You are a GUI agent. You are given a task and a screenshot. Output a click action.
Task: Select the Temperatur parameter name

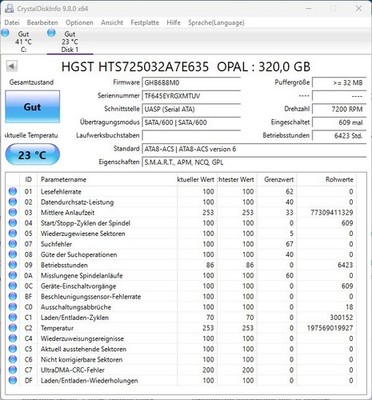pyautogui.click(x=57, y=328)
